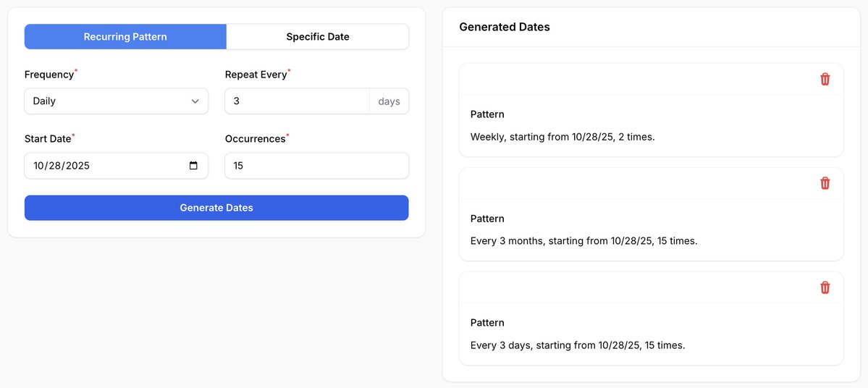The height and width of the screenshot is (388, 868).
Task: Click the Weekly starting 10/28/25 description text
Action: point(562,137)
